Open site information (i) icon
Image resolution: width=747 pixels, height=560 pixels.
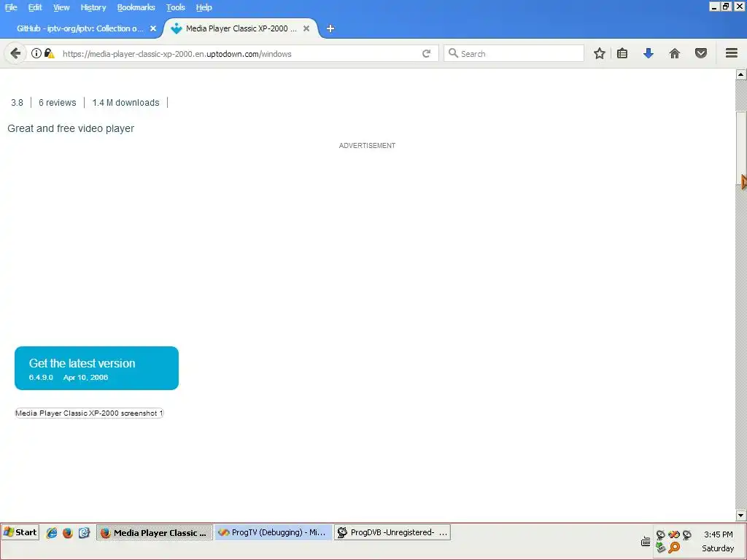point(36,53)
